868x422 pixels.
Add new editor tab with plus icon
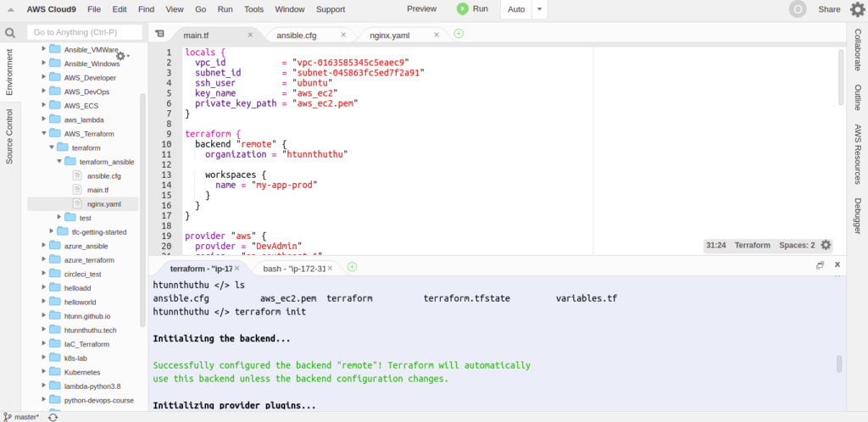coord(459,34)
